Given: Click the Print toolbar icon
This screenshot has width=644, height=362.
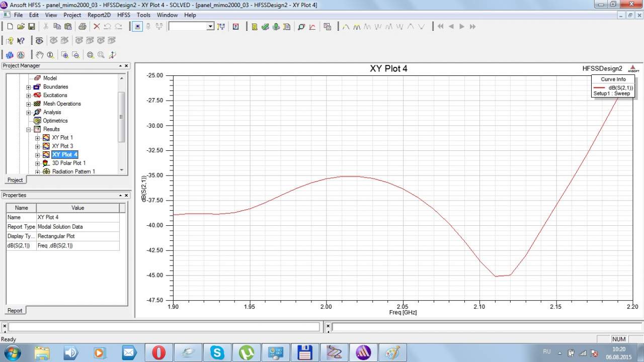Looking at the screenshot, I should tap(82, 27).
